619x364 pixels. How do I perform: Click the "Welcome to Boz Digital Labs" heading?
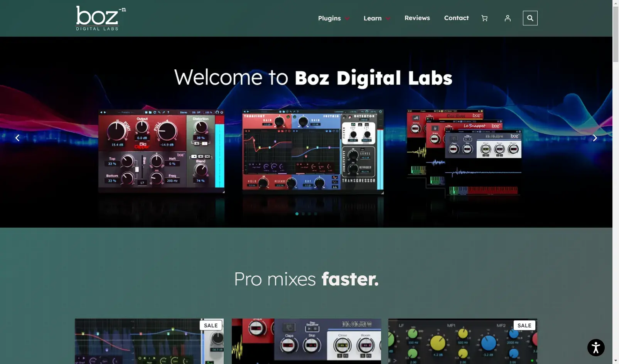[x=313, y=78]
